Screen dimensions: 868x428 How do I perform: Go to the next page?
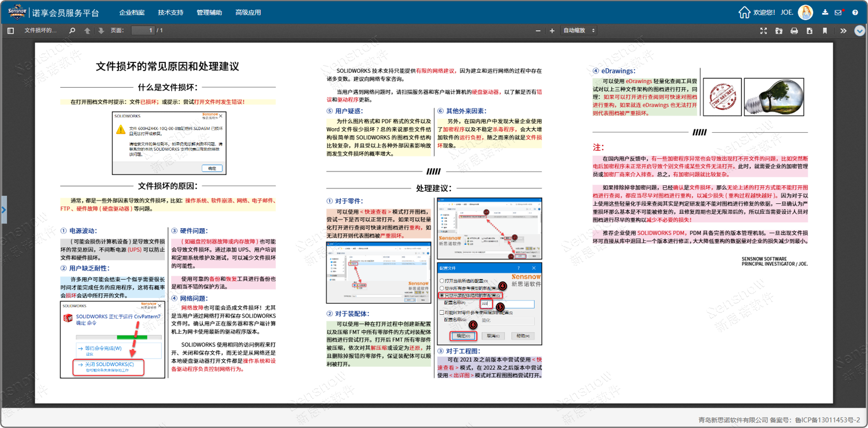(x=101, y=31)
